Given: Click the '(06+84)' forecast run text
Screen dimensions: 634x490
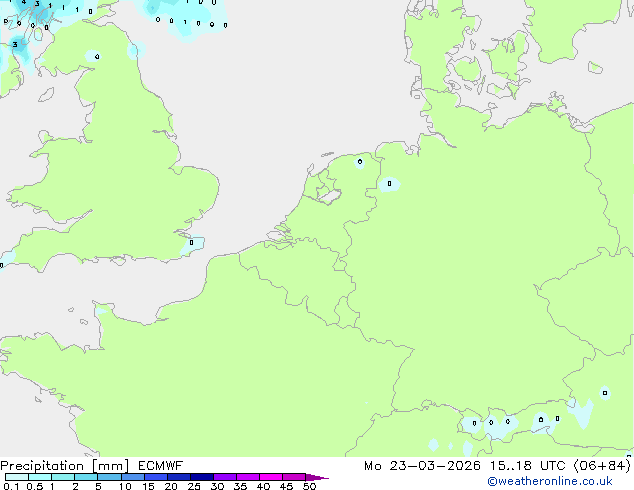Looking at the screenshot, I should point(602,466).
